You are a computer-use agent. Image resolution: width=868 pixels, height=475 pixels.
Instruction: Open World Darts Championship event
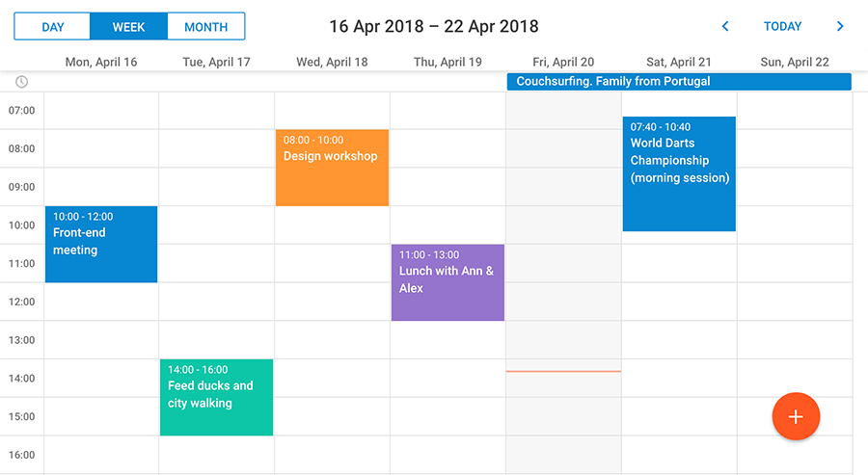(x=679, y=173)
